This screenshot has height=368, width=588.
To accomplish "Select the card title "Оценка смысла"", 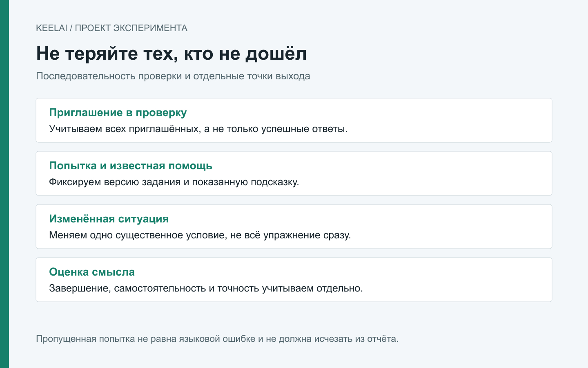I will click(x=92, y=272).
